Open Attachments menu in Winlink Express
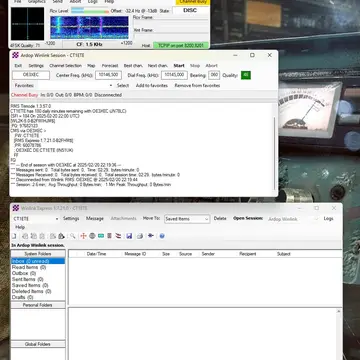Viewport: 360px width, 360px height. 123,219
